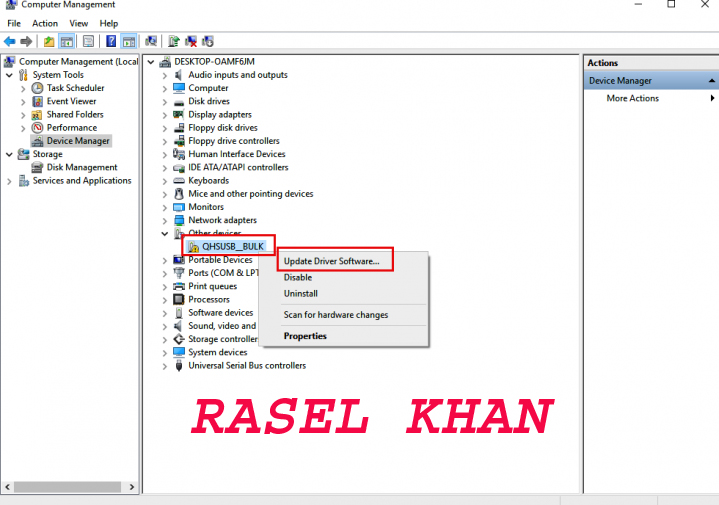This screenshot has height=505, width=719.
Task: Click the Services and Applications icon
Action: click(x=24, y=181)
